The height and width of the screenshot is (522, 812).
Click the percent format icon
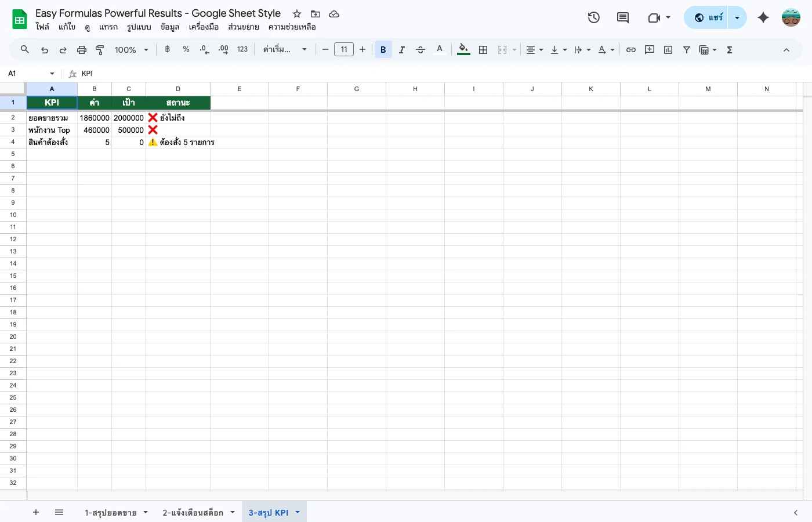point(186,49)
